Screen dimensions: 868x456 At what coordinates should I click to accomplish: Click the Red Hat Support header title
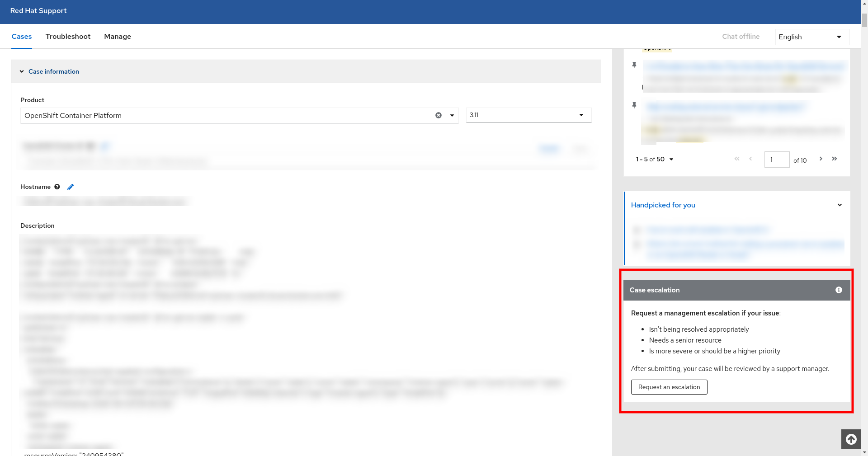[x=38, y=11]
